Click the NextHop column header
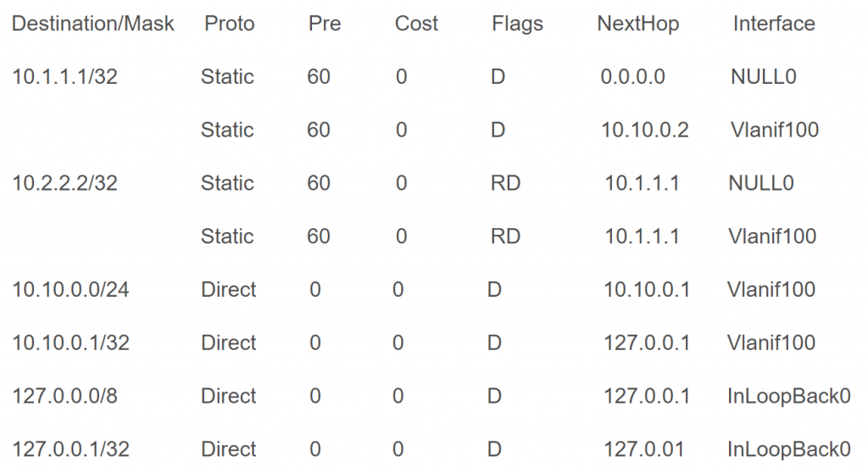Image resolution: width=868 pixels, height=473 pixels. coord(637,24)
